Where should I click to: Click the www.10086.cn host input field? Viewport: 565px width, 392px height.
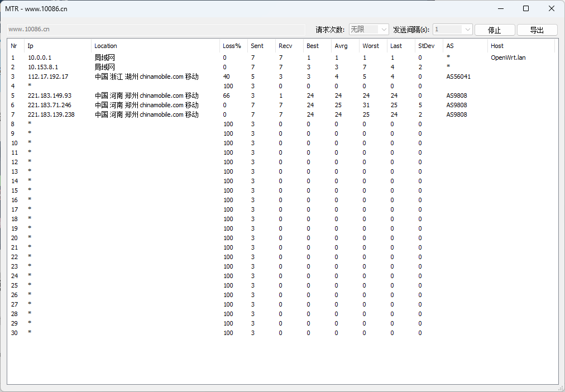pos(156,29)
